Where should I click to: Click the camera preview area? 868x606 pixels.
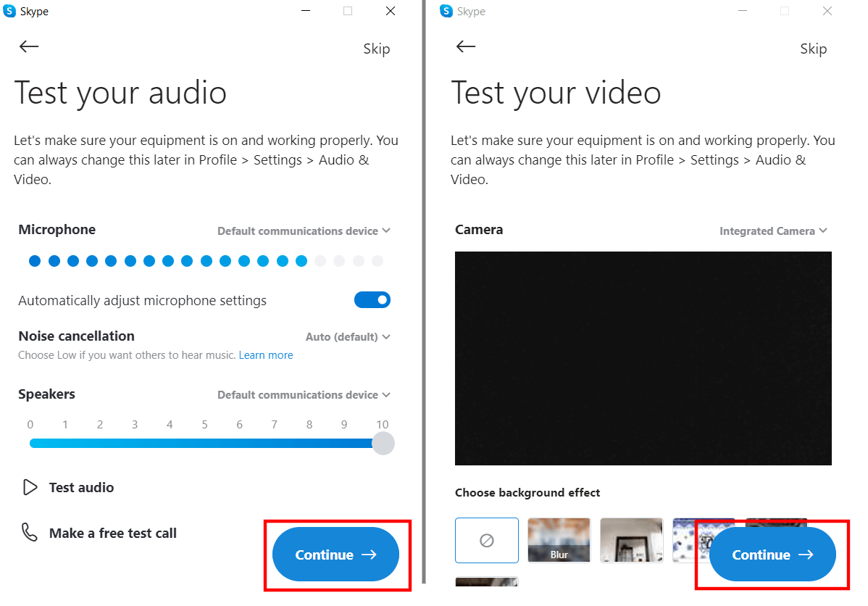pyautogui.click(x=643, y=358)
